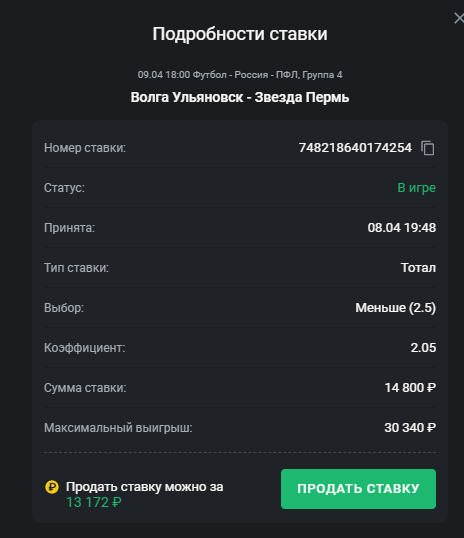Click the event line with ПФЛ, Группа 4
This screenshot has height=538, width=464.
tap(240, 75)
